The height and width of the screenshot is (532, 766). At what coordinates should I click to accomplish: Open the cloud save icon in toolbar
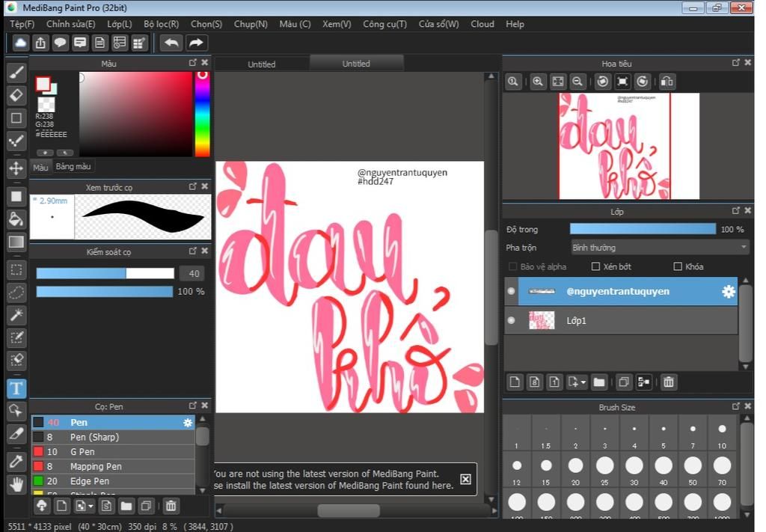point(20,43)
